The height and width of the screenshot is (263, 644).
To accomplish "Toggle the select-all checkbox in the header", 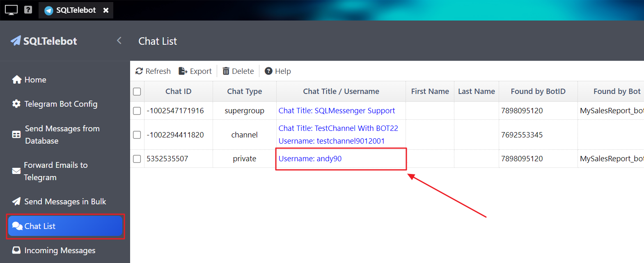I will (x=137, y=91).
